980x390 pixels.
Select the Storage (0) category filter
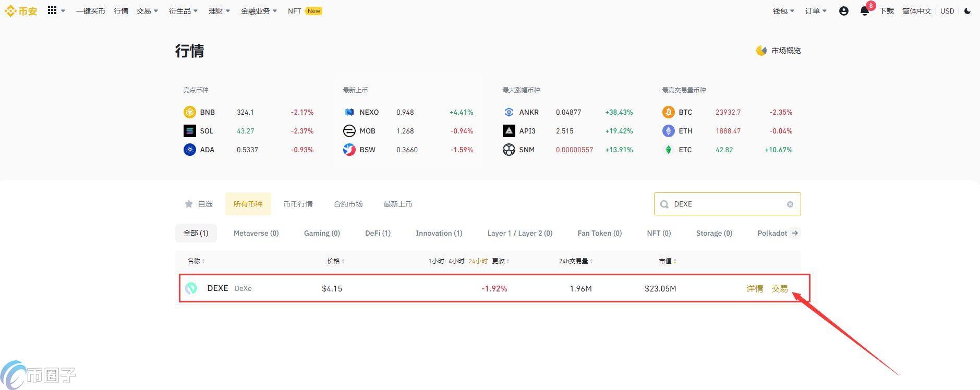point(714,233)
